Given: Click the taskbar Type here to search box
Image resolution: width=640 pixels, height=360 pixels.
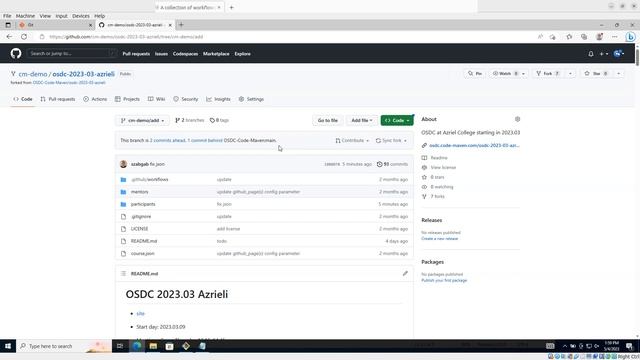Looking at the screenshot, I should click(64, 346).
